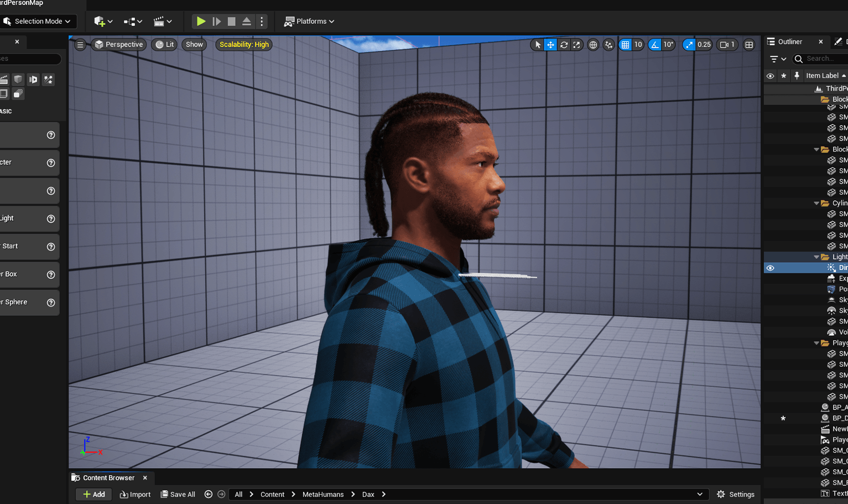The height and width of the screenshot is (504, 848).
Task: Click the Content Browser back arrow
Action: pos(209,495)
